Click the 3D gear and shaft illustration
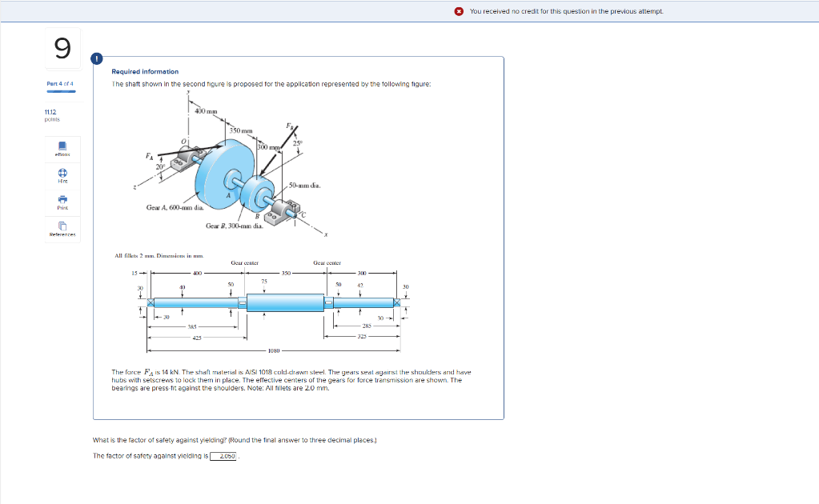 pos(230,164)
